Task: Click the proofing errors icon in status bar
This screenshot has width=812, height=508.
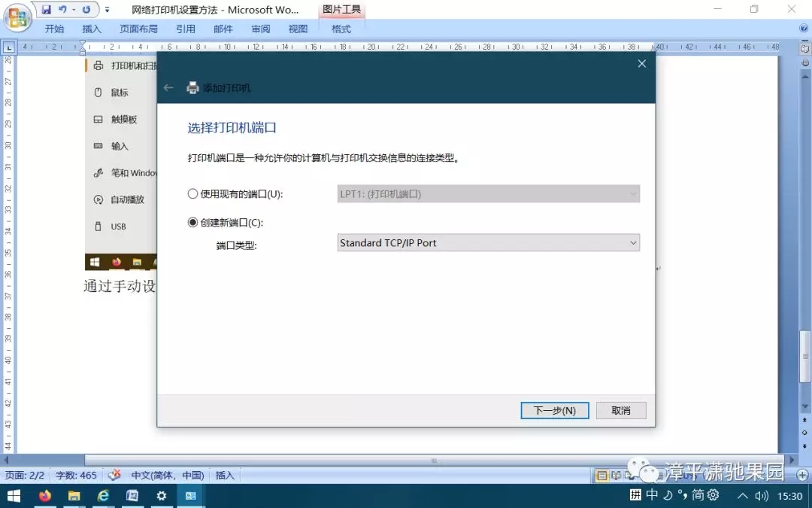Action: click(x=114, y=475)
